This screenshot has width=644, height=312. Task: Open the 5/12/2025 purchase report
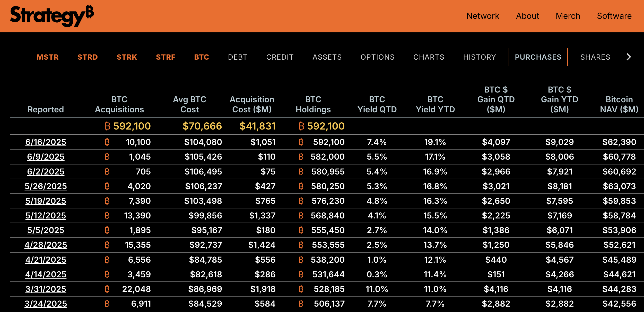click(x=46, y=216)
